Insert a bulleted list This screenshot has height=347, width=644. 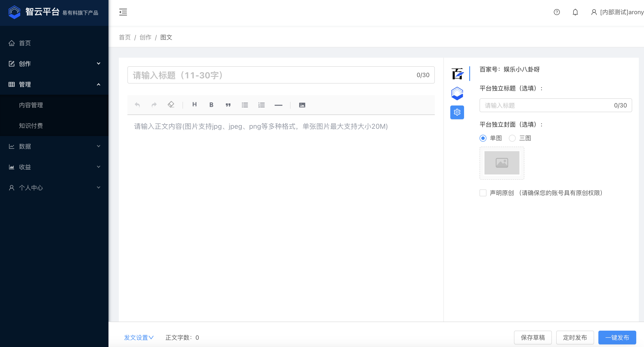point(245,105)
